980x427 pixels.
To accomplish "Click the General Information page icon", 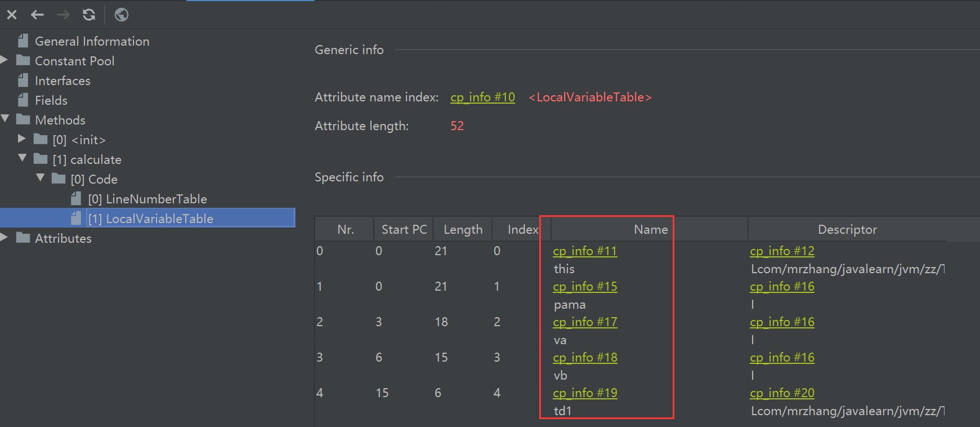I will tap(23, 41).
